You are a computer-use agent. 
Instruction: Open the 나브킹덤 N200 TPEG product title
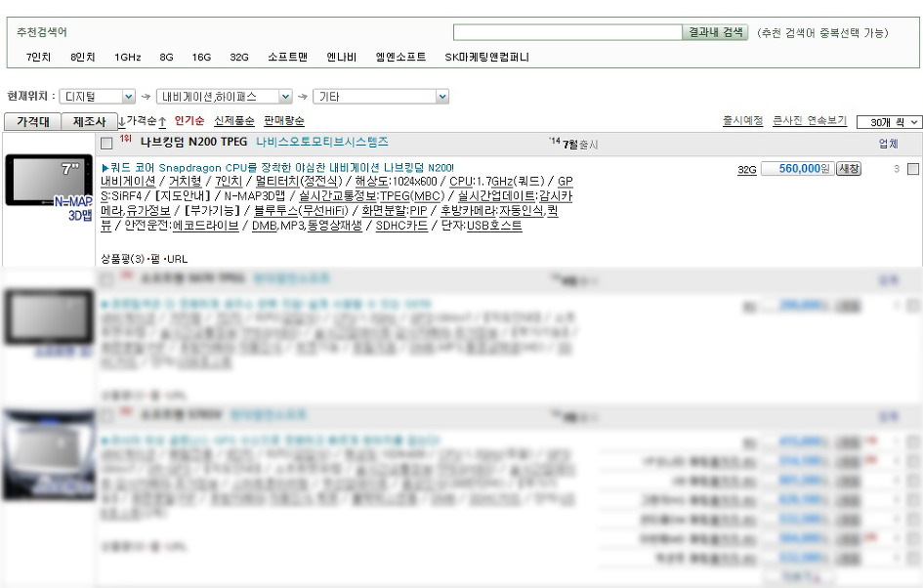pos(193,142)
